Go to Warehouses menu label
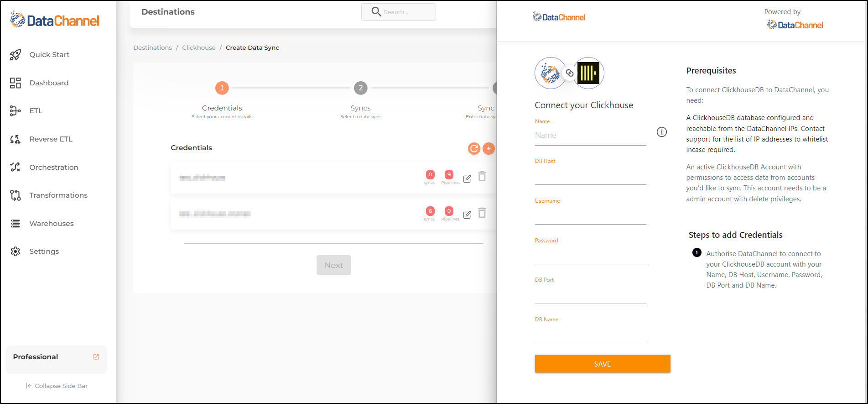This screenshot has width=868, height=404. pos(52,224)
